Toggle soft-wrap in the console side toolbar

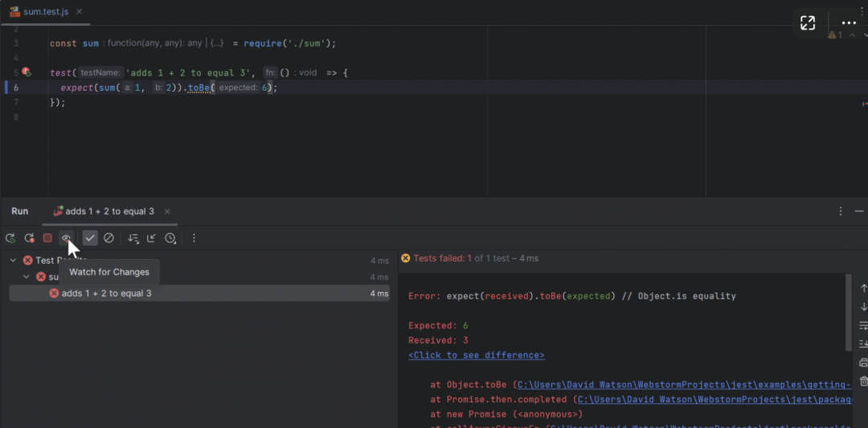863,326
